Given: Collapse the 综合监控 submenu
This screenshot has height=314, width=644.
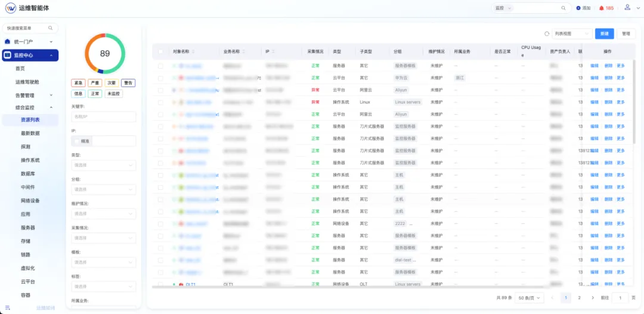Looking at the screenshot, I should click(x=51, y=107).
